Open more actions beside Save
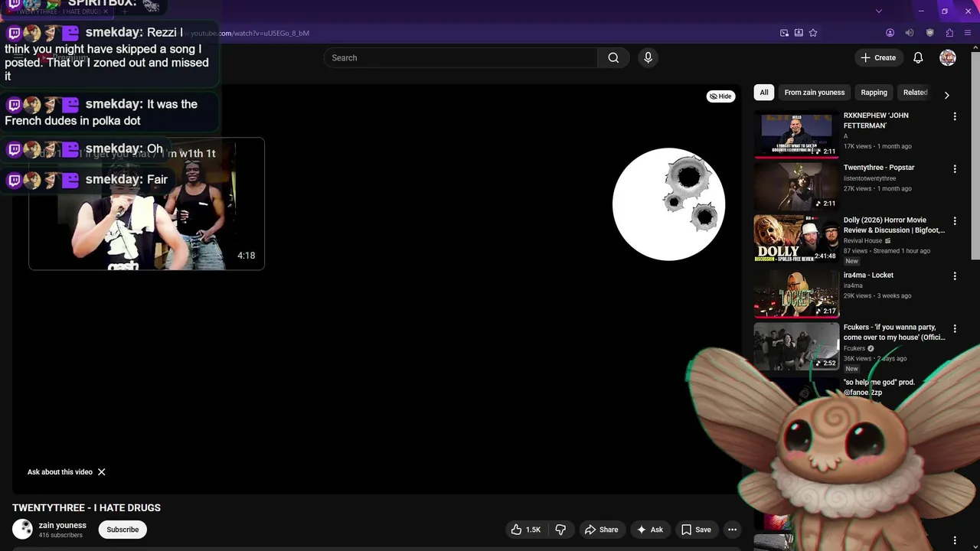This screenshot has width=980, height=551. click(732, 530)
